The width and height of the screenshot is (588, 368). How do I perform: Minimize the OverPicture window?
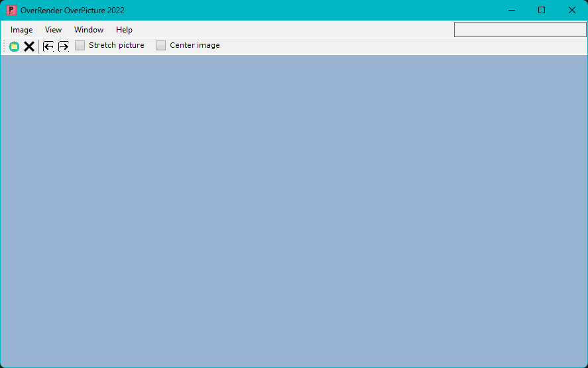(512, 10)
